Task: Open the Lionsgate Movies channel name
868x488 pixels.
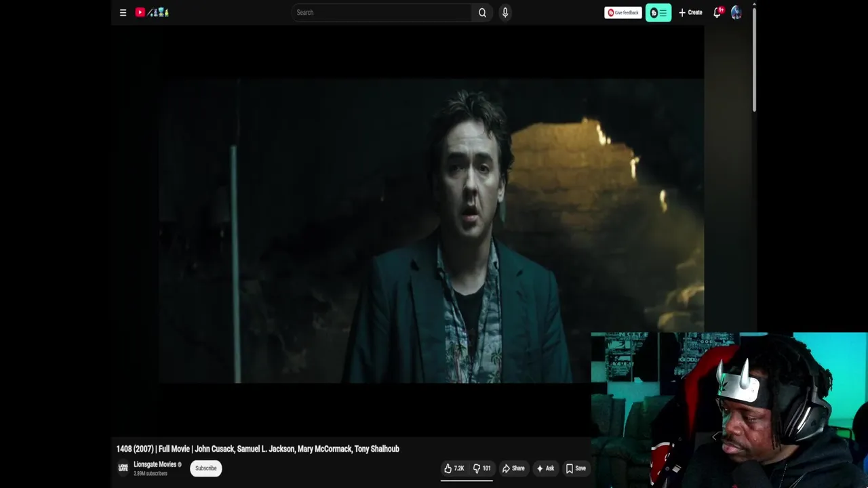Action: (x=155, y=464)
